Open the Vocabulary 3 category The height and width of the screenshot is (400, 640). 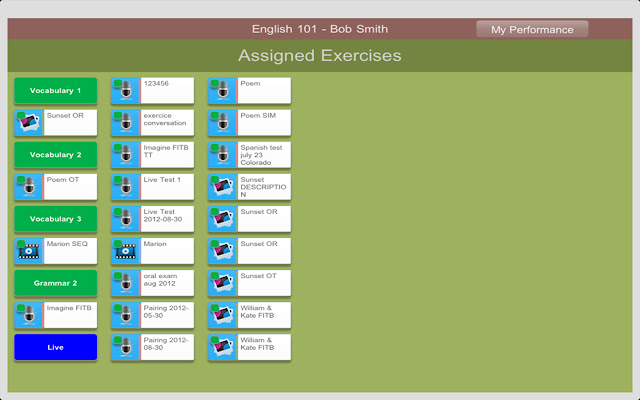56,219
